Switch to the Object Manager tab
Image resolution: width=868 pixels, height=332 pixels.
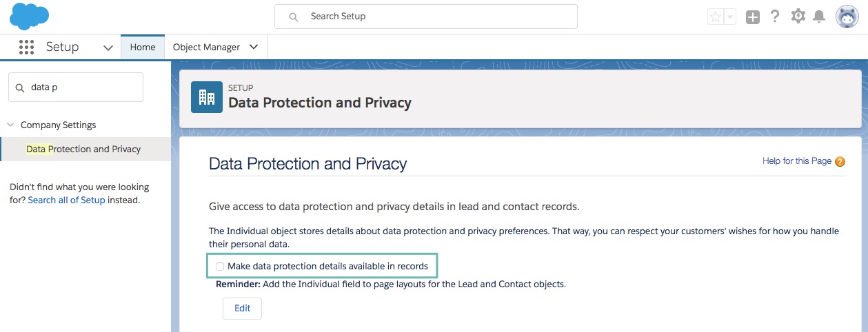(206, 47)
